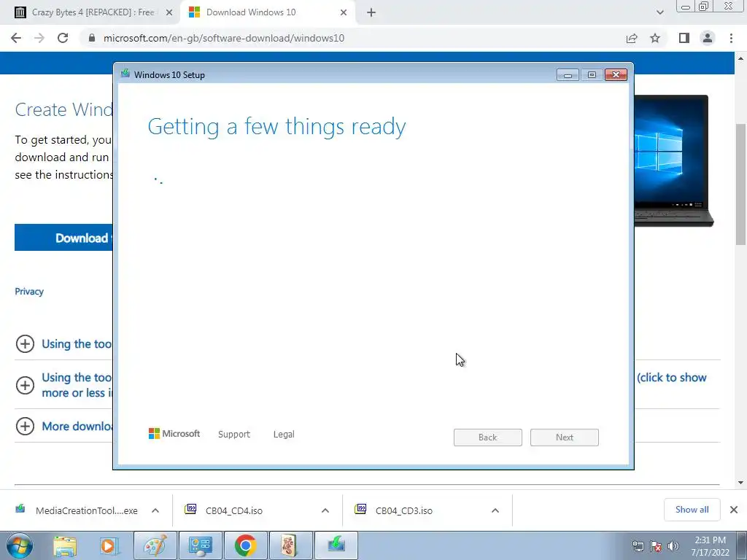Viewport: 747px width, 560px height.
Task: Click Chrome's forward navigation arrow
Action: [x=39, y=38]
